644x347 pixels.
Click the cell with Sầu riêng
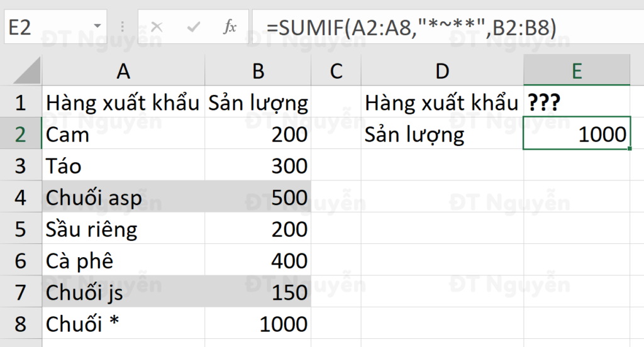point(123,229)
